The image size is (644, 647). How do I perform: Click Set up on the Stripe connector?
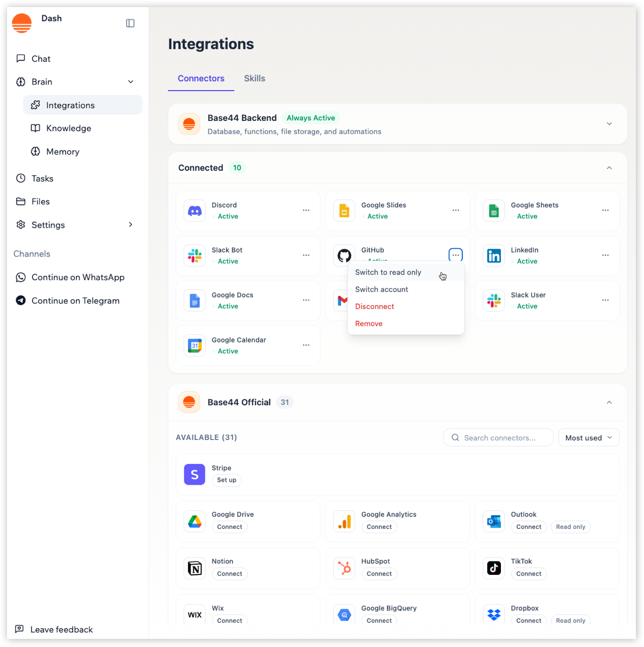[226, 480]
